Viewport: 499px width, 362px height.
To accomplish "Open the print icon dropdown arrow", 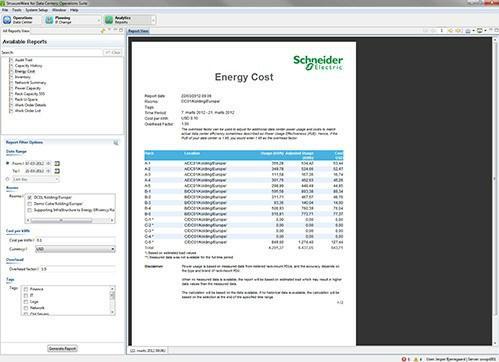I will (x=485, y=31).
